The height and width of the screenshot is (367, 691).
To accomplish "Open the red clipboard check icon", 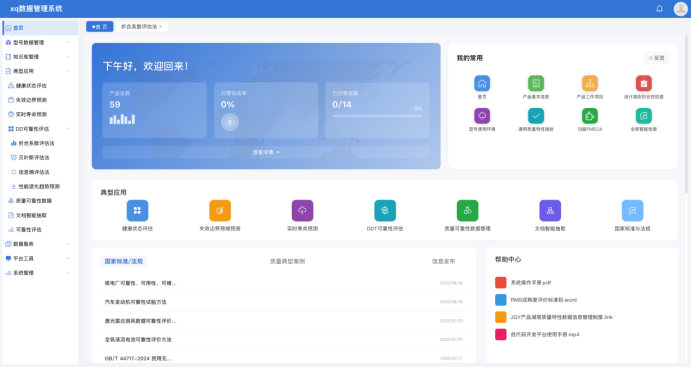I will (x=644, y=83).
